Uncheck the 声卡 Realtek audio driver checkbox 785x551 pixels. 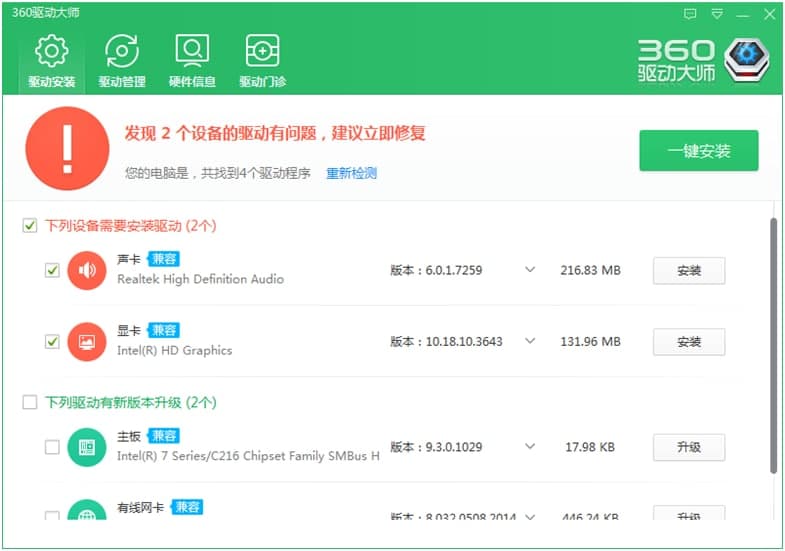coord(52,270)
